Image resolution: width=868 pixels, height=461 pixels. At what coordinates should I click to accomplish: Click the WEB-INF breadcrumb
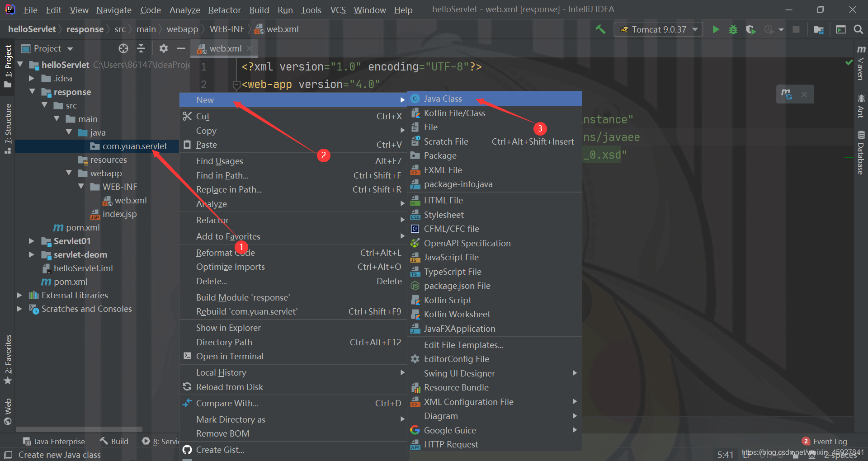point(227,29)
